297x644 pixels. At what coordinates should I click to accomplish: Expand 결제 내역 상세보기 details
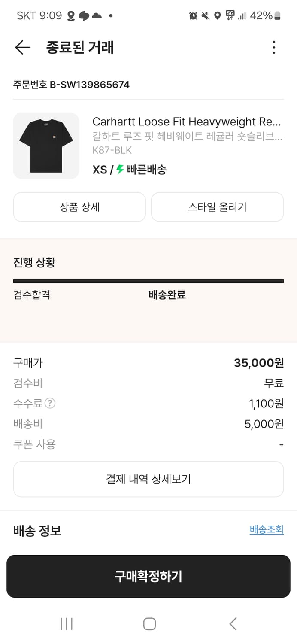coord(148,479)
